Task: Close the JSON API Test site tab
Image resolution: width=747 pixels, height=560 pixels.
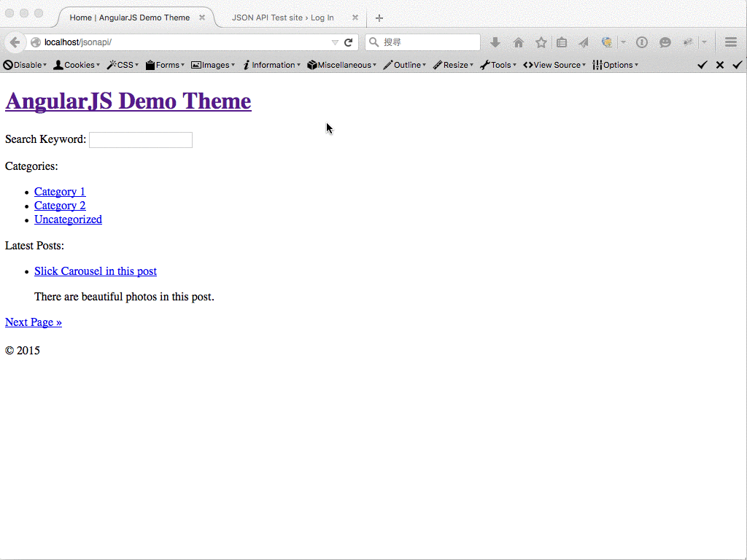Action: tap(355, 17)
